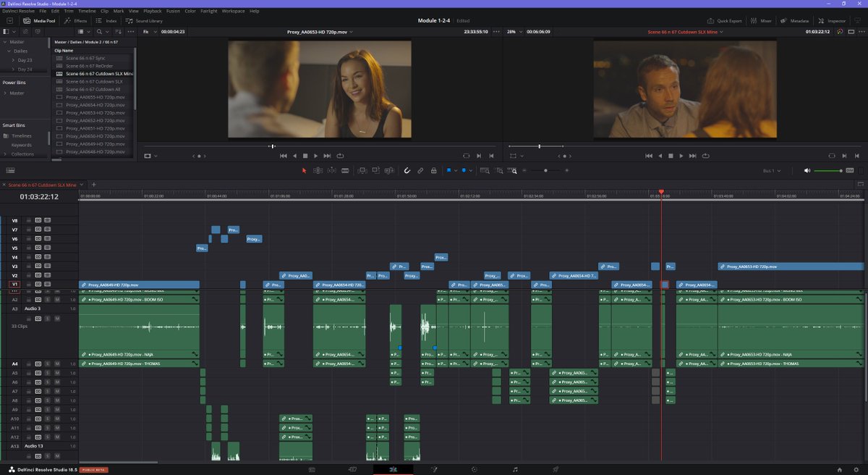Open timeline view options icon
Viewport: 868px width, 475px height.
10,171
